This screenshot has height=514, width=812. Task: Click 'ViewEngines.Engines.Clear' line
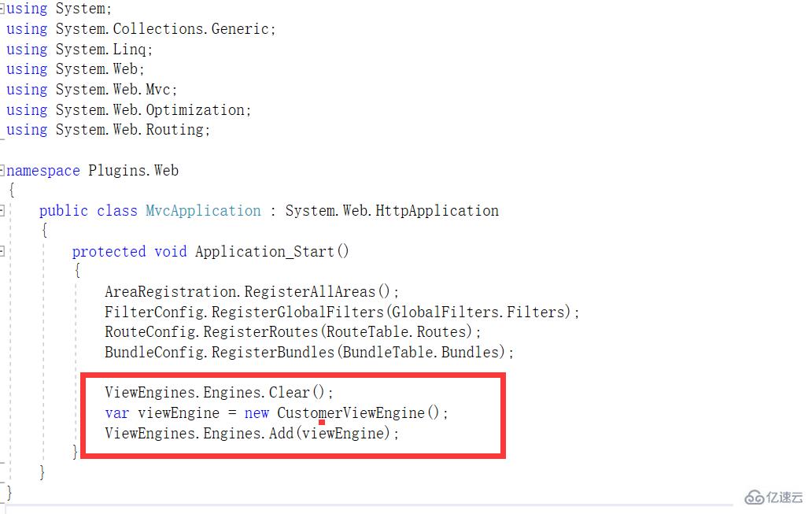click(x=219, y=392)
